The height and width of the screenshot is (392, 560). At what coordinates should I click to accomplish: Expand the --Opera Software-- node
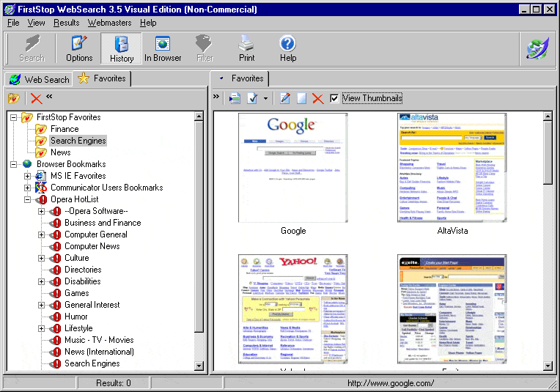click(x=42, y=211)
